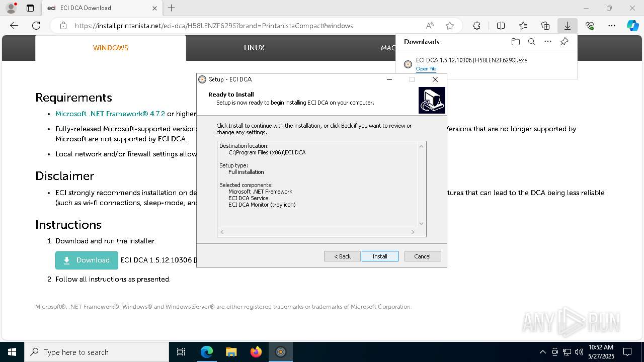Open the browser Extensions icon
Image resolution: width=644 pixels, height=362 pixels.
476,26
